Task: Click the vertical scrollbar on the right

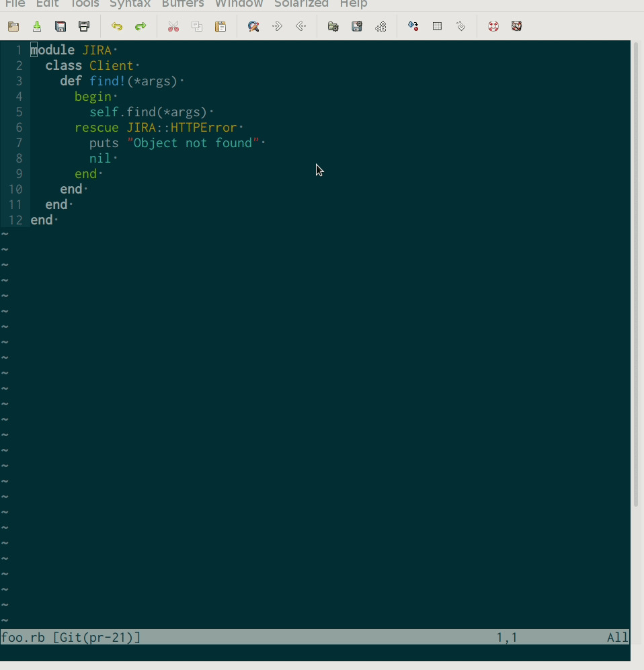Action: click(636, 274)
